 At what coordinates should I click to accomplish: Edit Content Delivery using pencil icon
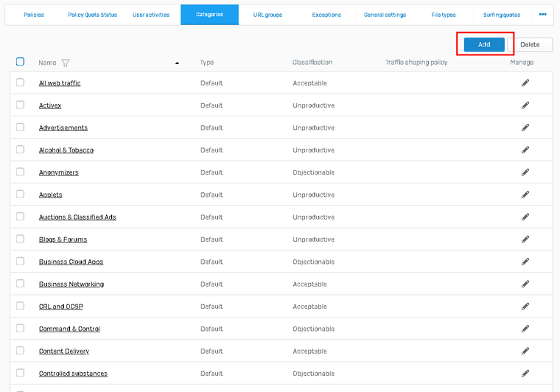525,351
